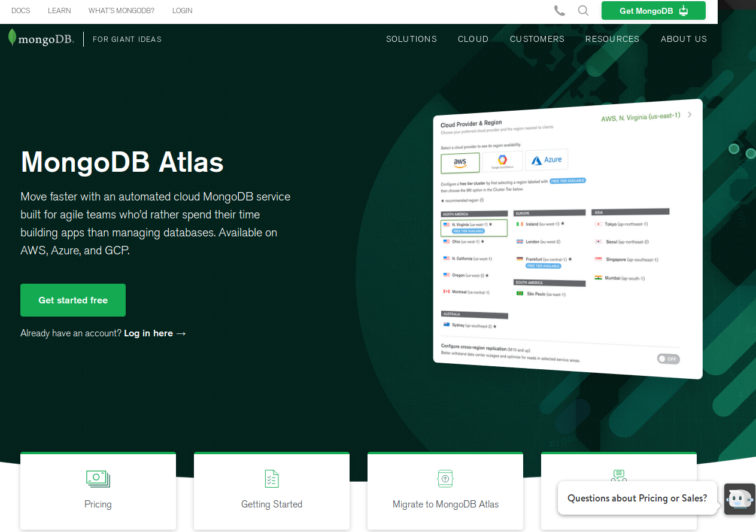
Task: Select Oregon (us-west-2) region
Action: 466,275
